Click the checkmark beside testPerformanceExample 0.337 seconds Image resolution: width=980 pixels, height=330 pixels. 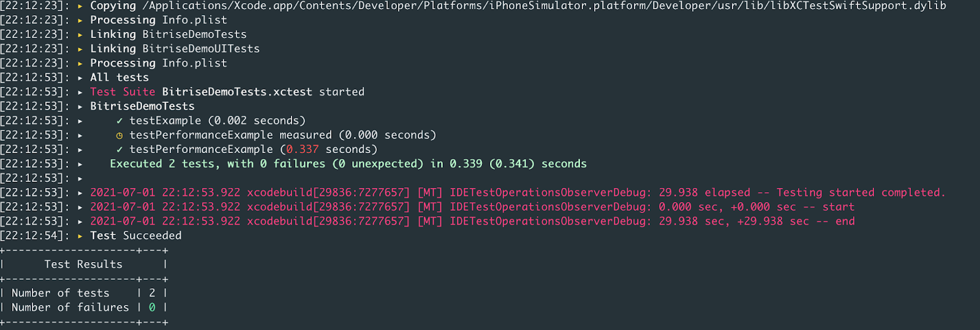(x=119, y=149)
